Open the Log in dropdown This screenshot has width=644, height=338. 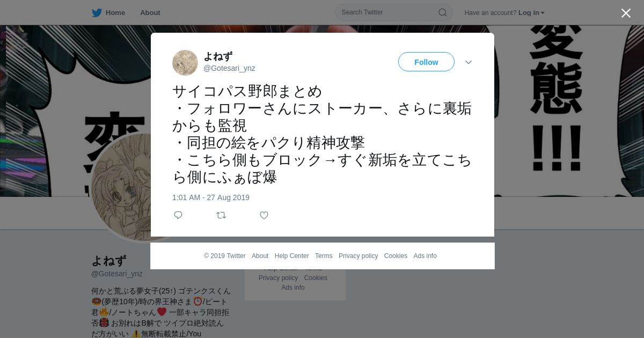[x=531, y=13]
